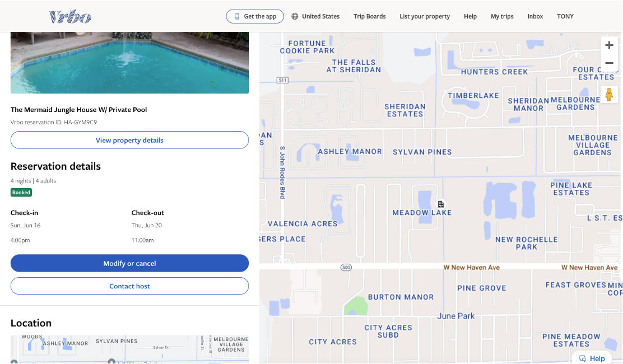Open the TONY account menu

click(x=565, y=16)
